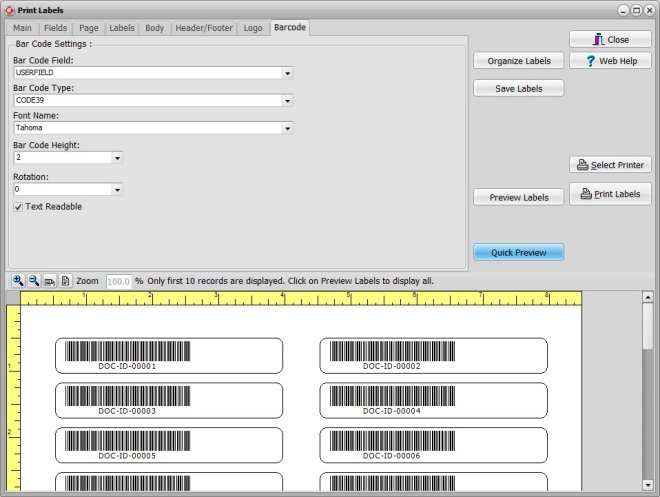
Task: Click the blue Quick Preview button
Action: pyautogui.click(x=519, y=252)
